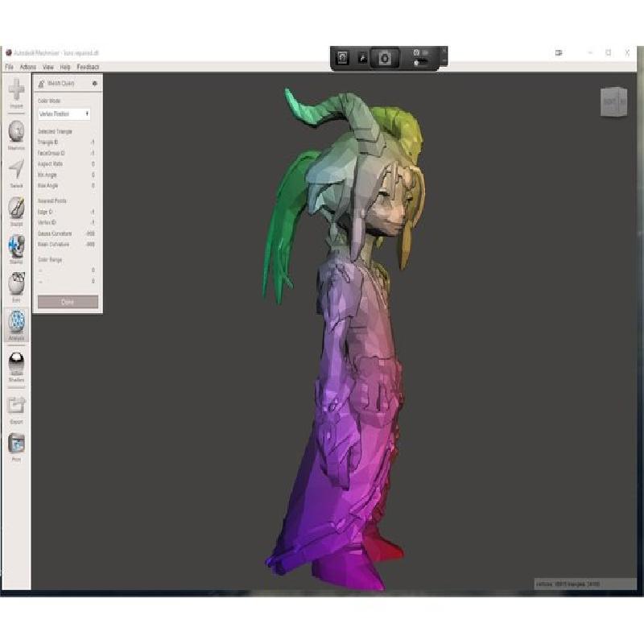This screenshot has width=644, height=644.
Task: Open the View menu
Action: point(48,67)
